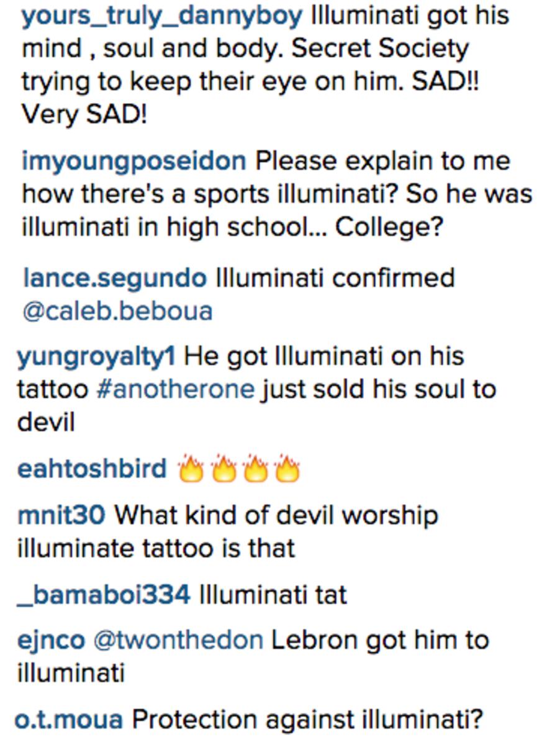Open the imyoungposeidon profile link

[x=133, y=161]
